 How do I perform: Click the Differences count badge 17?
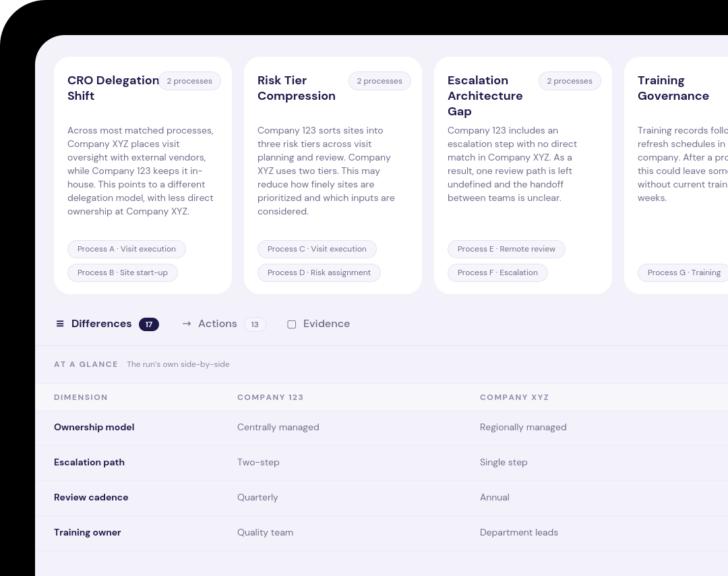point(149,324)
